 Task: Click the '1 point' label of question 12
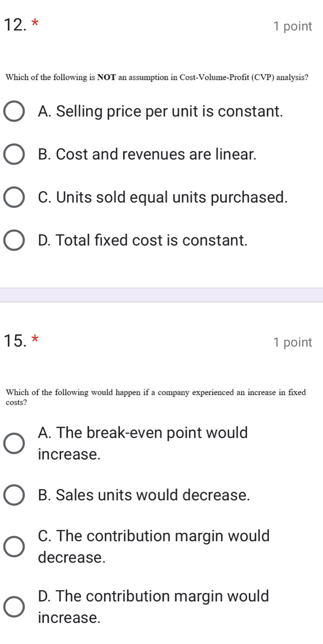click(x=293, y=26)
